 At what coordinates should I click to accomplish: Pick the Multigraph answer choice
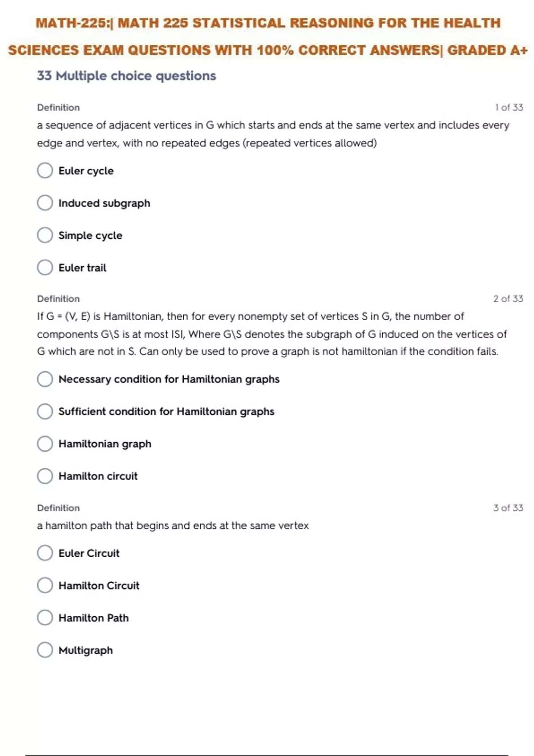(45, 650)
